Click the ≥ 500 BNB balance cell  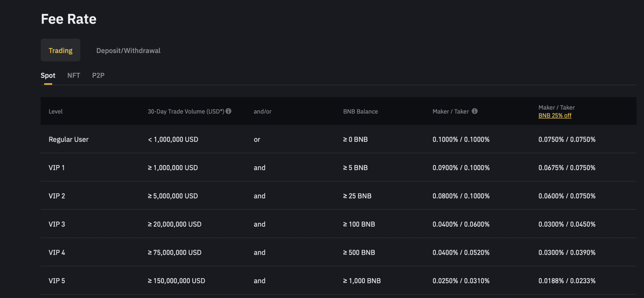359,253
